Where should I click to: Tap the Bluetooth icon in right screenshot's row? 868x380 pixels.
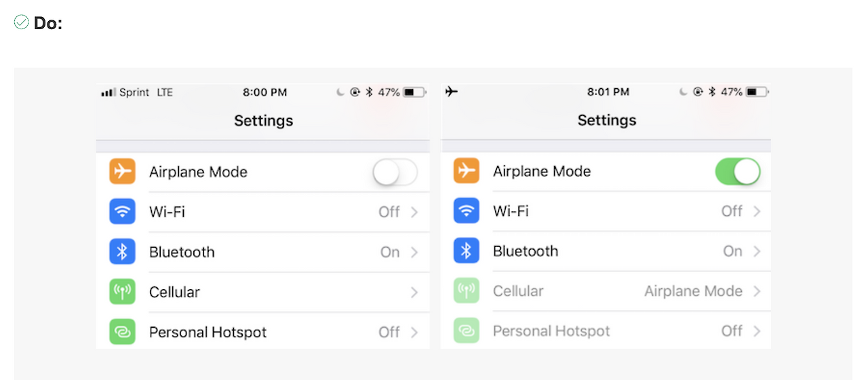[466, 251]
